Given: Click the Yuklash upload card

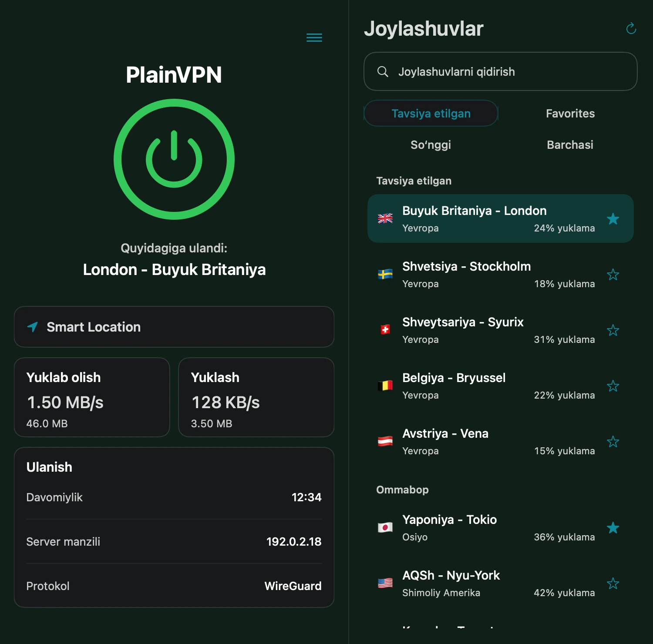Looking at the screenshot, I should (x=256, y=397).
